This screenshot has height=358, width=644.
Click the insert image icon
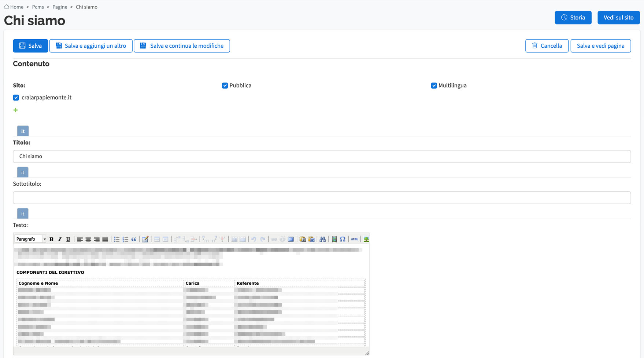pyautogui.click(x=291, y=239)
